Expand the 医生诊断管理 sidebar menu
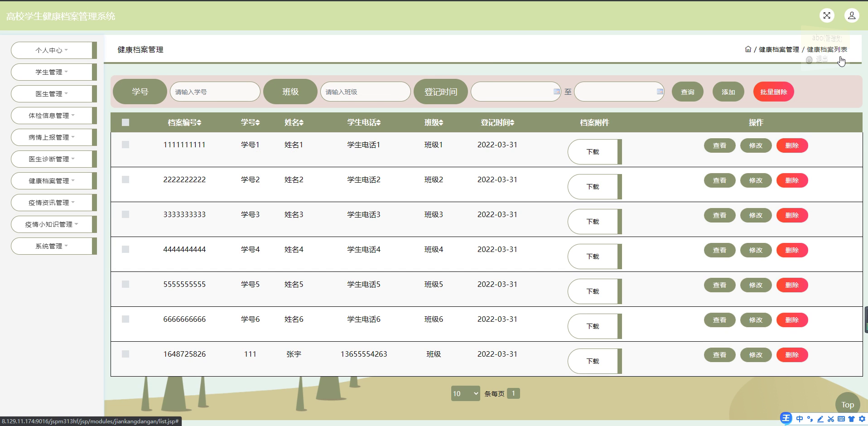The height and width of the screenshot is (426, 868). point(53,159)
